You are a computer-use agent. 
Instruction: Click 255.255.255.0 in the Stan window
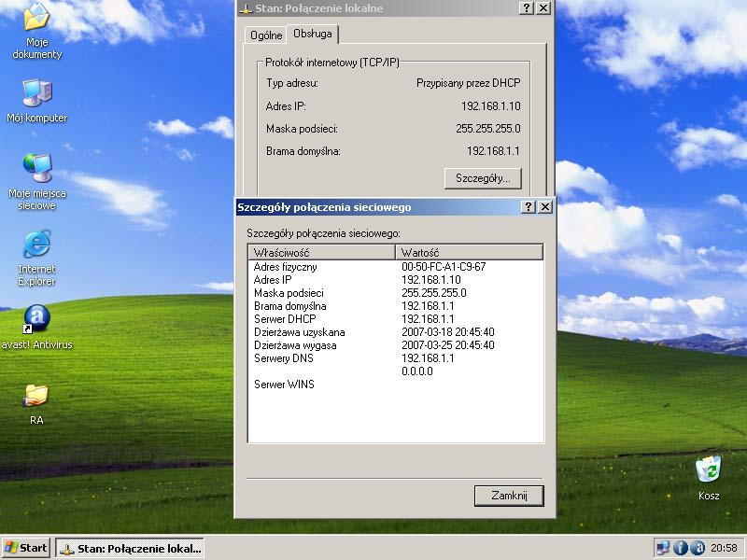point(487,129)
